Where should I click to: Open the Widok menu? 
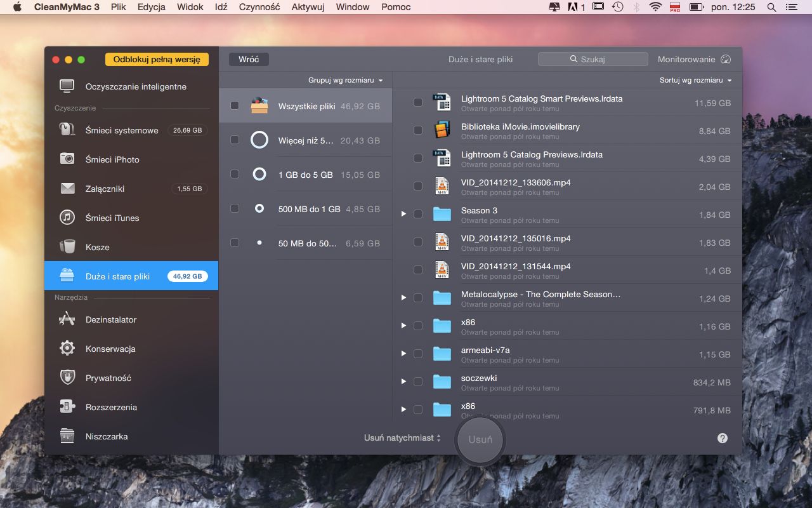click(x=190, y=7)
